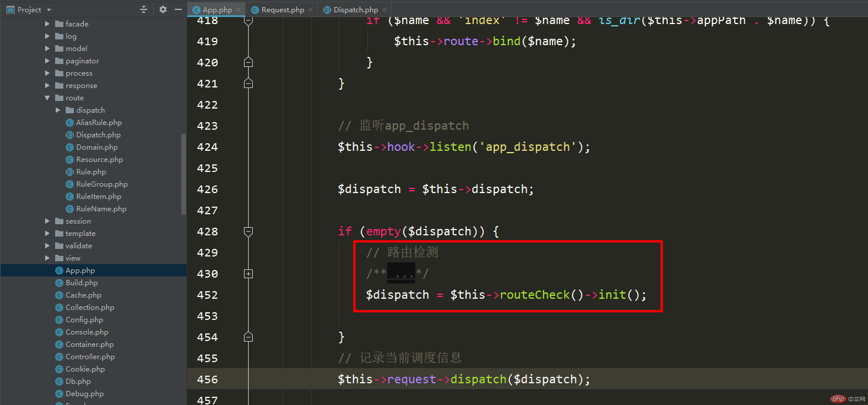868x405 pixels.
Task: Select AliasRule.php file icon
Action: tap(70, 123)
